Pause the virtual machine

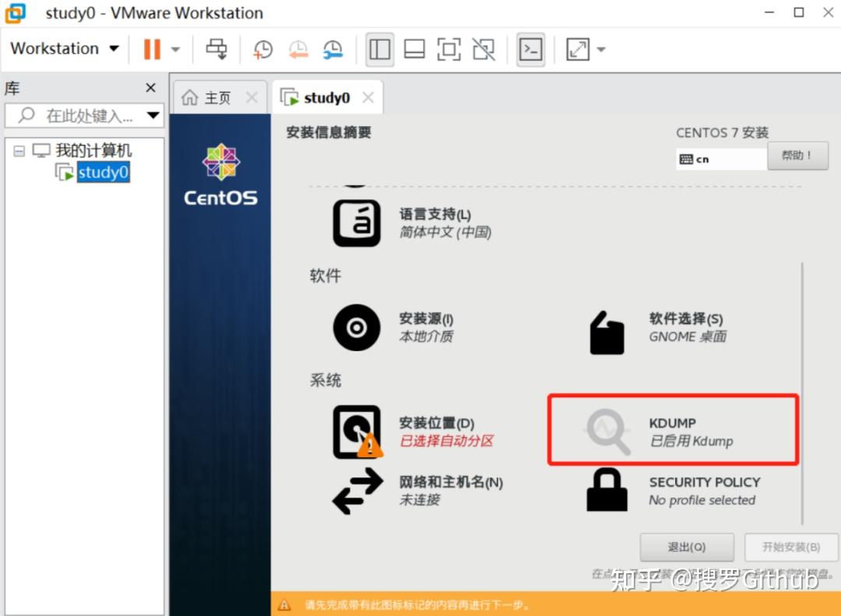pyautogui.click(x=152, y=49)
